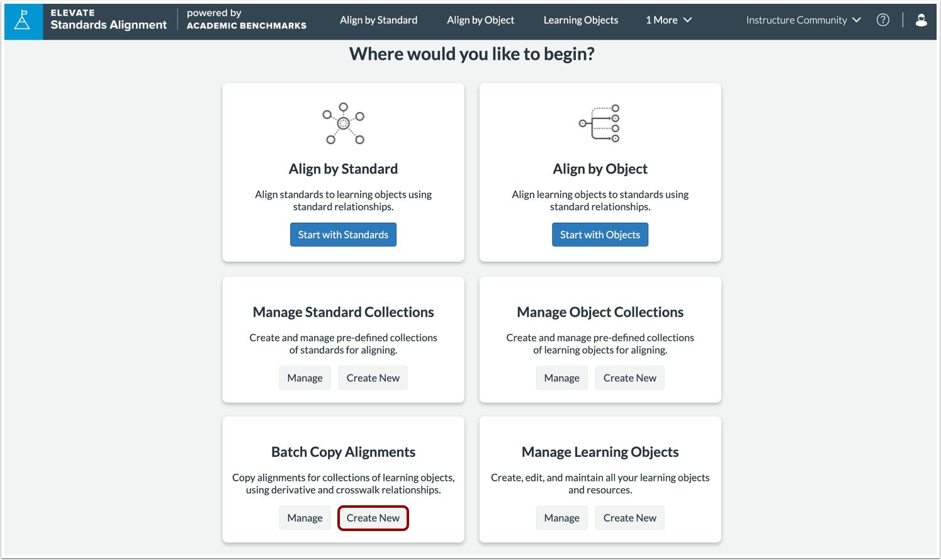This screenshot has height=560, width=941.
Task: Click the Batch Copy Alignments card title
Action: tap(343, 452)
